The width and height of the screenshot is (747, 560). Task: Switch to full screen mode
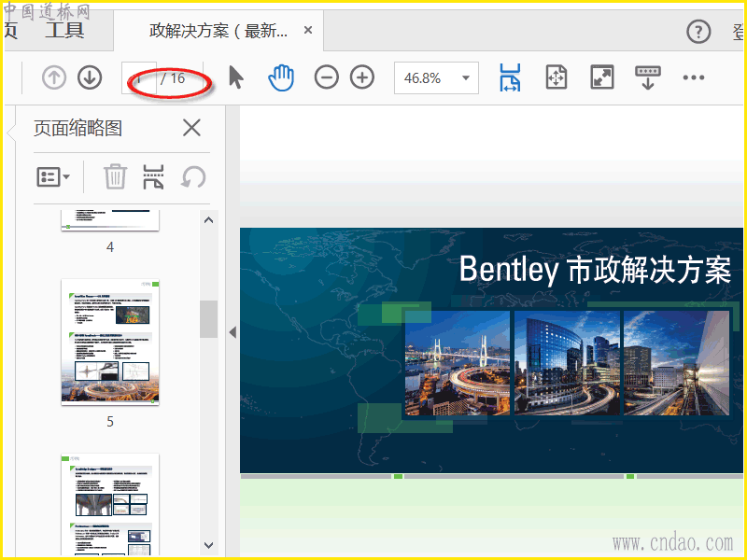coord(602,77)
